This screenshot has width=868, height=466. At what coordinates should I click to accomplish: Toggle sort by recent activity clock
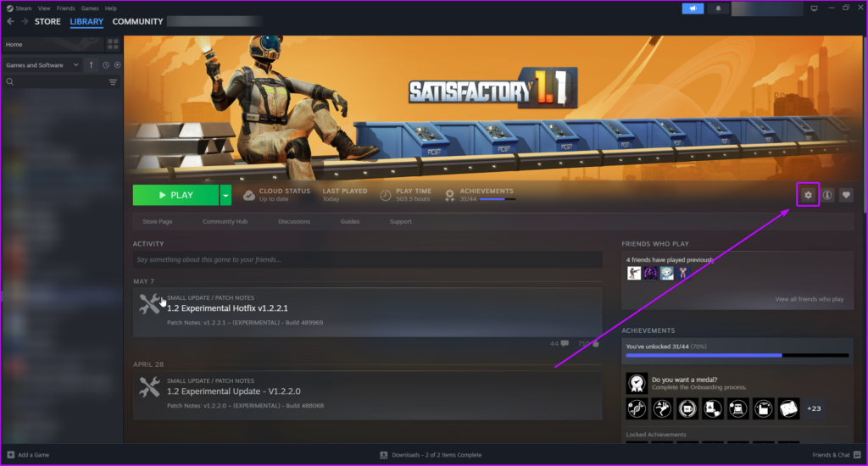(x=106, y=64)
